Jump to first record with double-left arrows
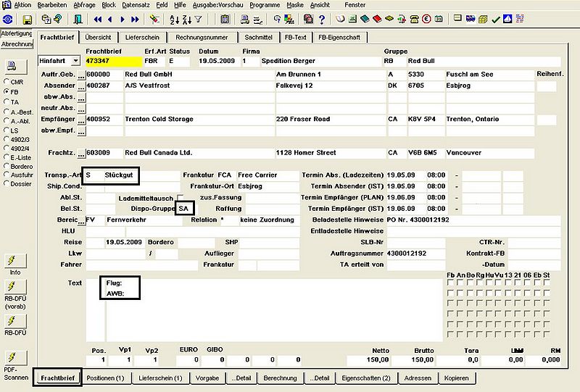This screenshot has width=580, height=392. click(98, 20)
